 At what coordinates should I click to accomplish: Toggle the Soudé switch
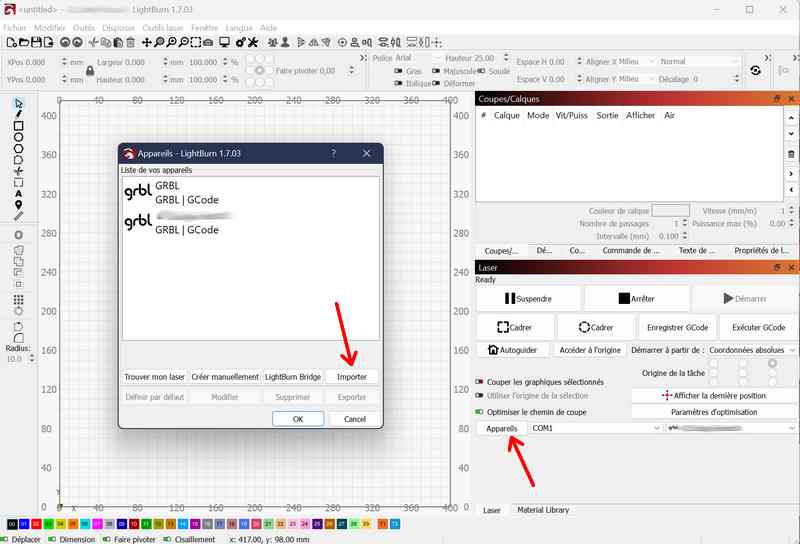[481, 71]
